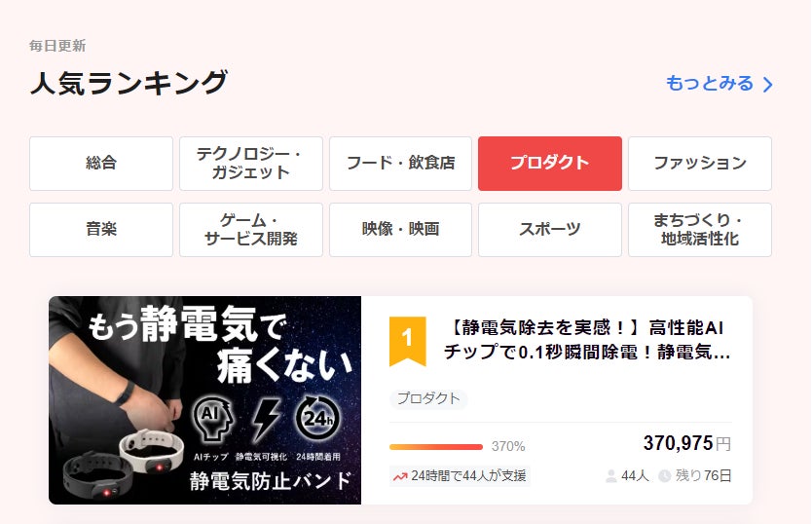Click the gold number 1 ranking badge

(x=408, y=341)
